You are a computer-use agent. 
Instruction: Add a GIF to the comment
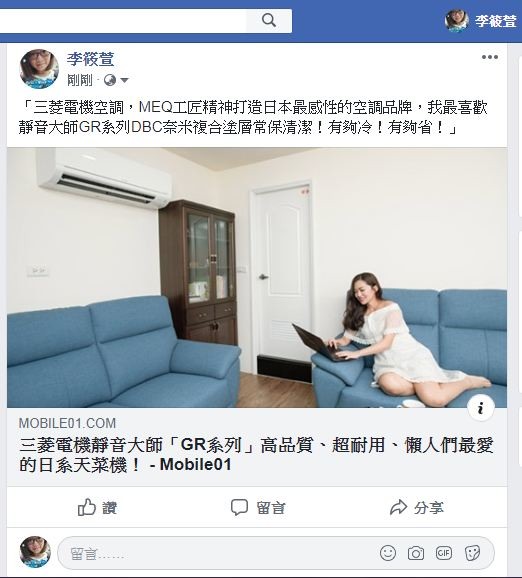click(x=443, y=553)
